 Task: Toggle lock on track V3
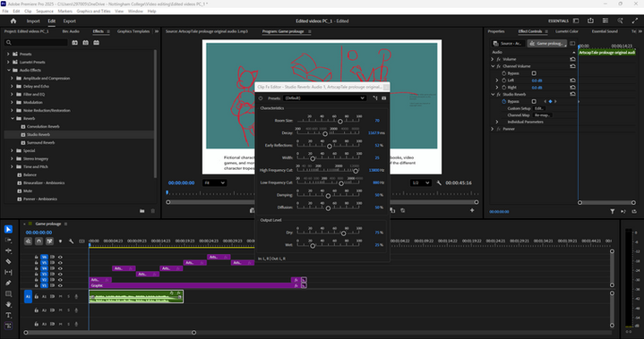tap(36, 274)
